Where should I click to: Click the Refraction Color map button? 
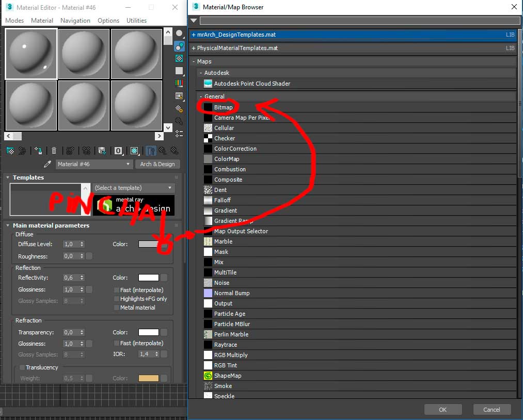tap(164, 332)
